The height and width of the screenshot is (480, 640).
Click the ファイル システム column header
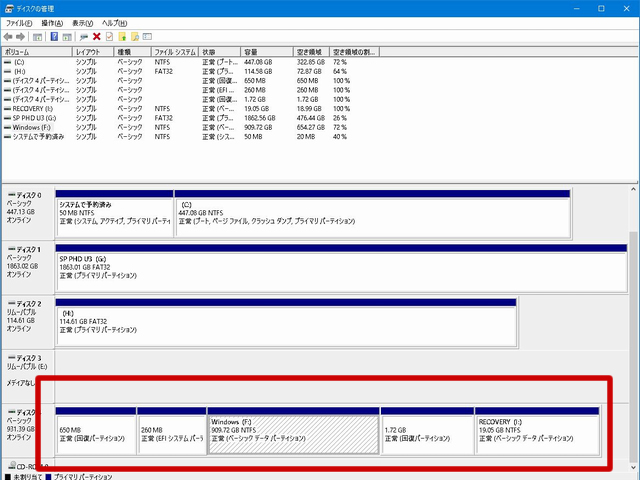(174, 50)
